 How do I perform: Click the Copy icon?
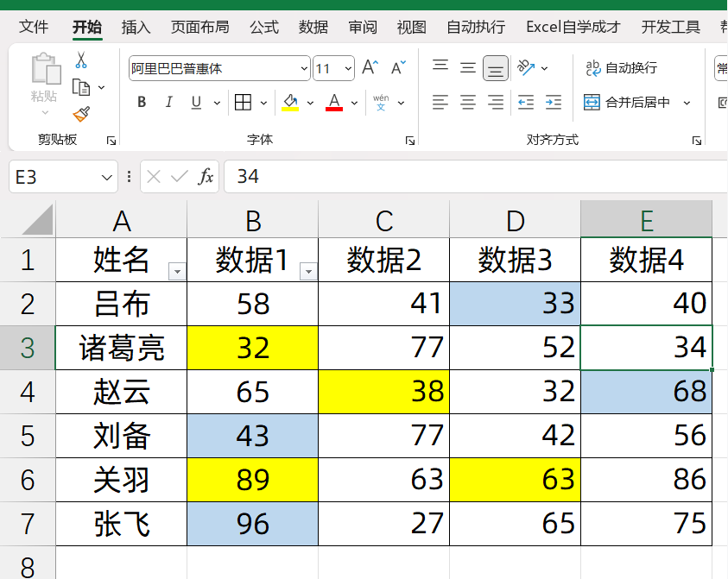click(81, 87)
